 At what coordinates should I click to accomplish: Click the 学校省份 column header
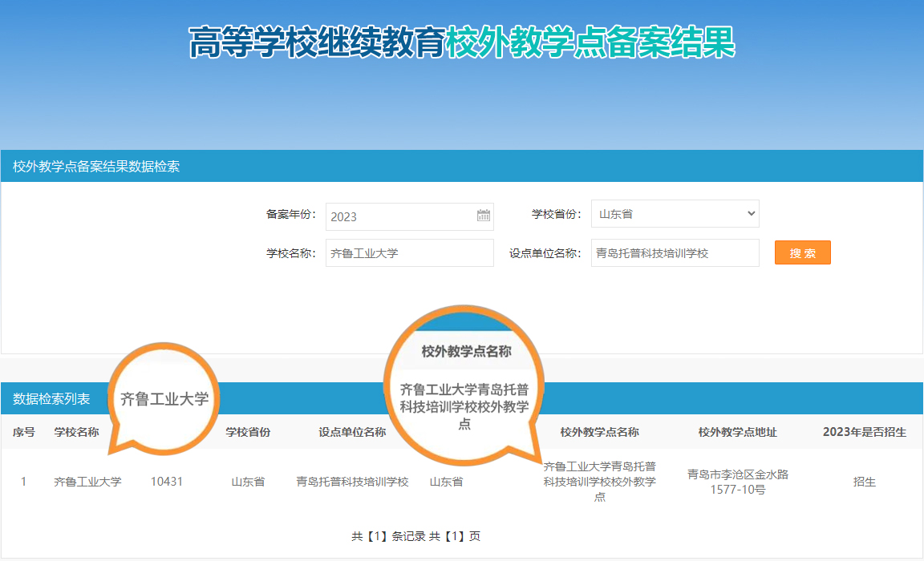[248, 432]
